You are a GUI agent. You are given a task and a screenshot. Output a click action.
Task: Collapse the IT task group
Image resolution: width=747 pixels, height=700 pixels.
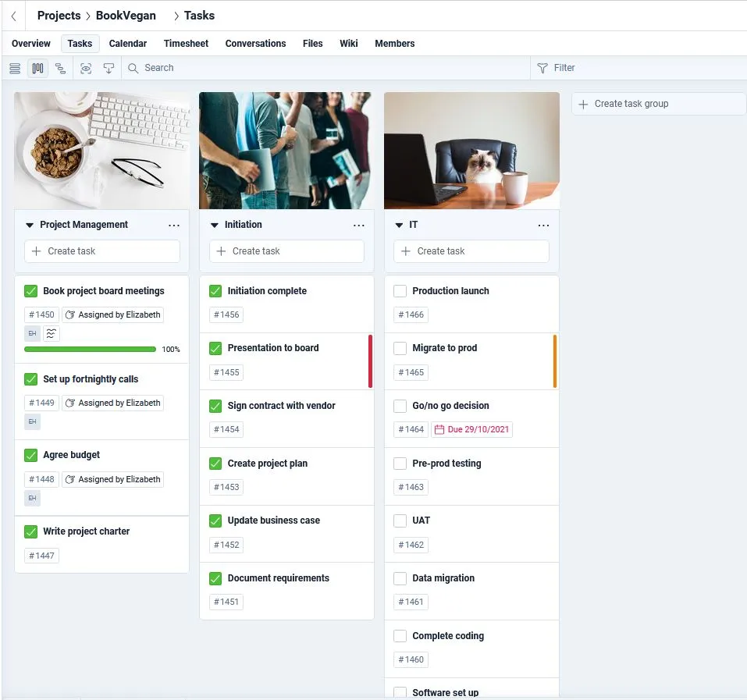[399, 225]
